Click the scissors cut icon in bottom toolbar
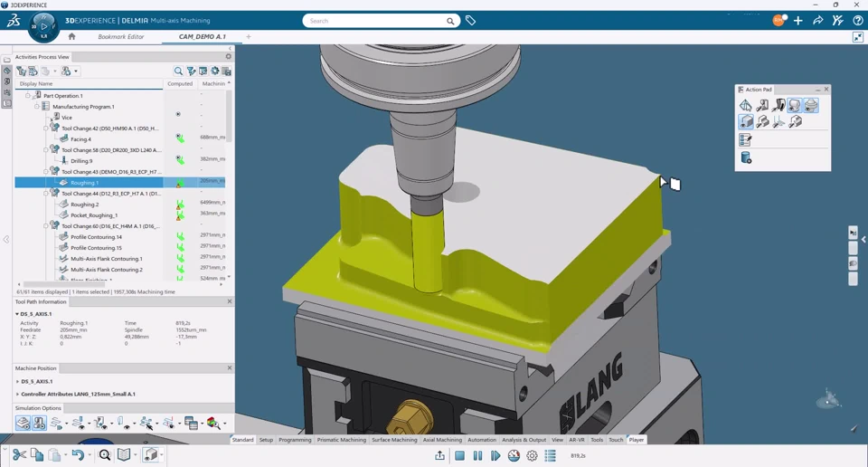The height and width of the screenshot is (467, 868). pos(19,455)
